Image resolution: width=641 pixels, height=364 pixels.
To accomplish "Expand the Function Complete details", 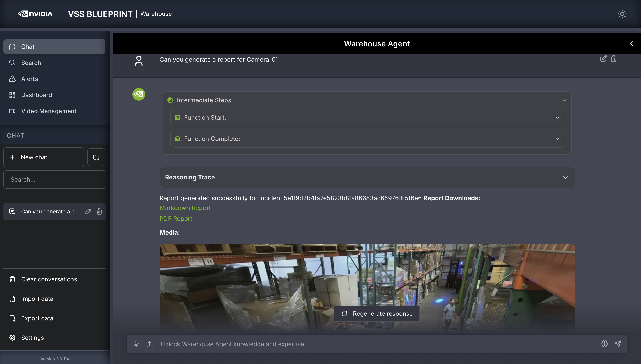I will [557, 139].
